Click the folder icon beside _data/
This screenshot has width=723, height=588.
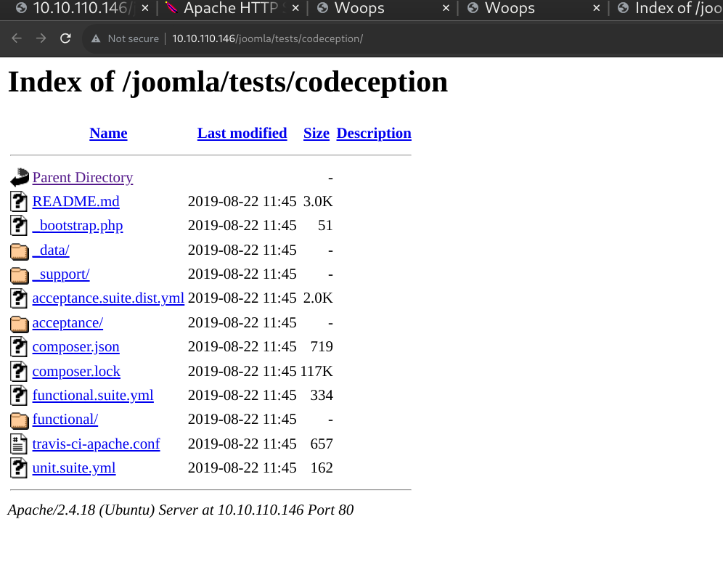[x=20, y=250]
